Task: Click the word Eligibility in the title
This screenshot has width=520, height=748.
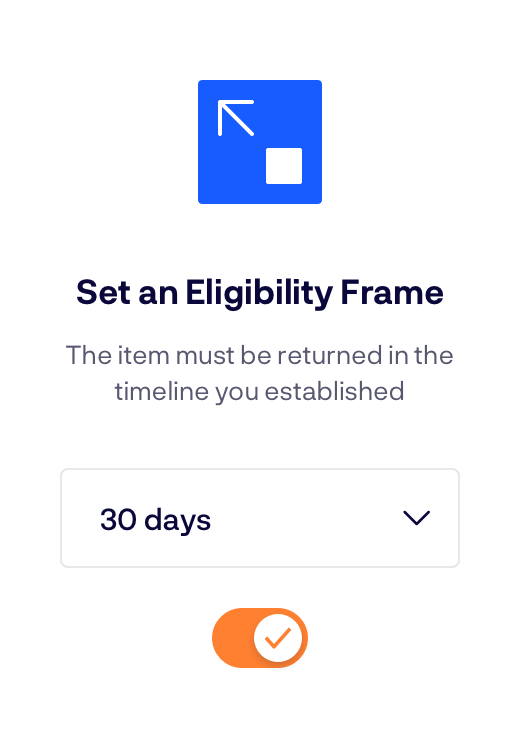Action: pos(259,292)
